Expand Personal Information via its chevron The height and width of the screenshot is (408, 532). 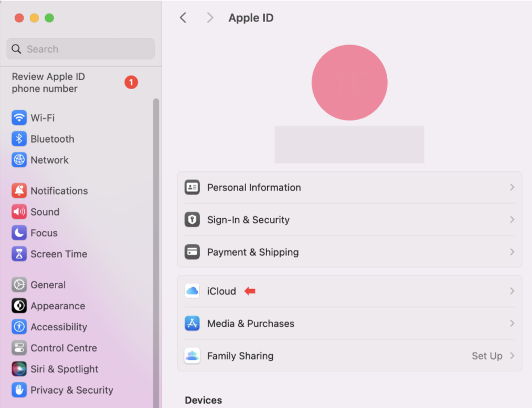pyautogui.click(x=512, y=187)
